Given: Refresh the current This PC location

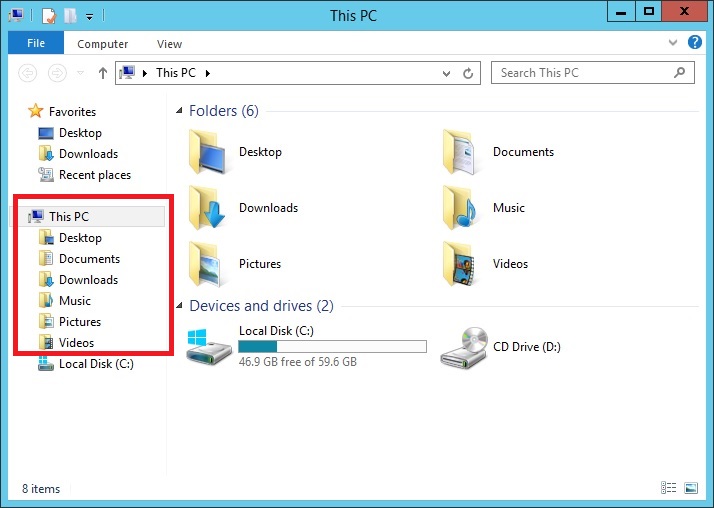Looking at the screenshot, I should [x=469, y=73].
